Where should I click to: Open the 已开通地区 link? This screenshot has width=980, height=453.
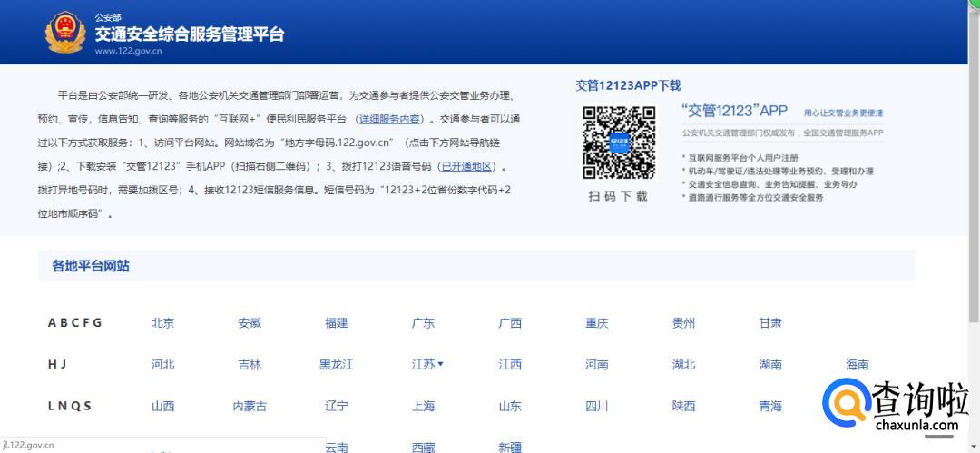click(467, 166)
